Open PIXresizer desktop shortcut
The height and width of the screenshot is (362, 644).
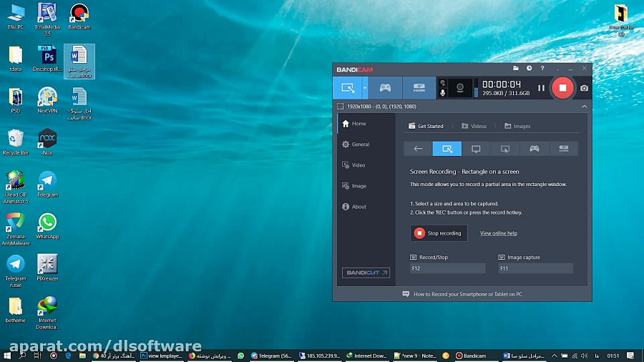(x=47, y=268)
